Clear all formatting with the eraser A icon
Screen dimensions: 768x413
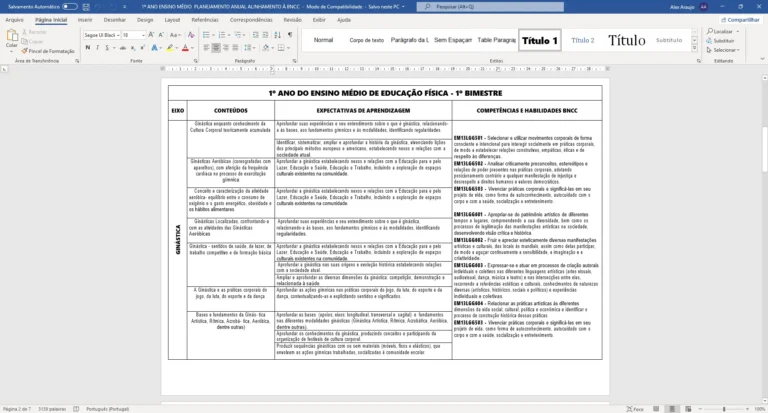click(191, 35)
